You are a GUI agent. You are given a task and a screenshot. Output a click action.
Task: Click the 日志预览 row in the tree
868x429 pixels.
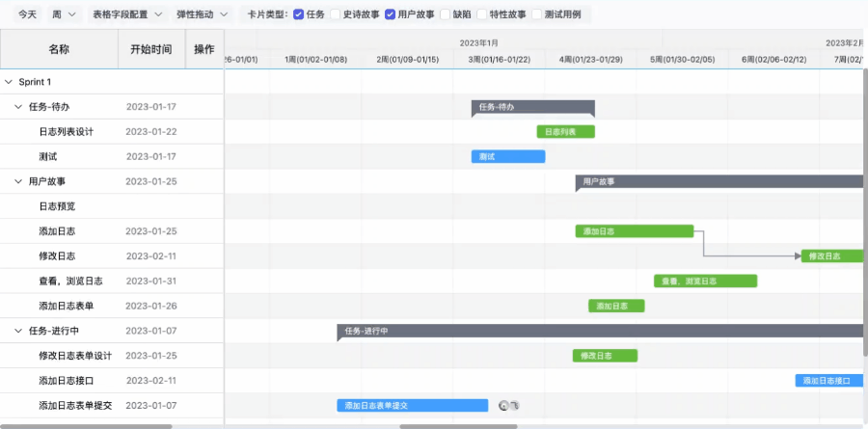[57, 206]
